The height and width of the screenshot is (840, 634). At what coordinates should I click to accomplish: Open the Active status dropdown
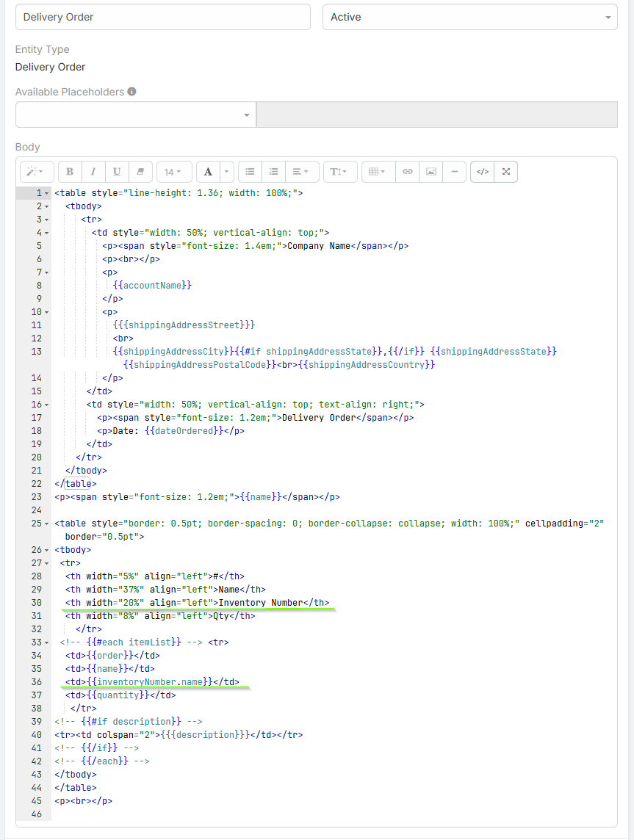point(469,17)
